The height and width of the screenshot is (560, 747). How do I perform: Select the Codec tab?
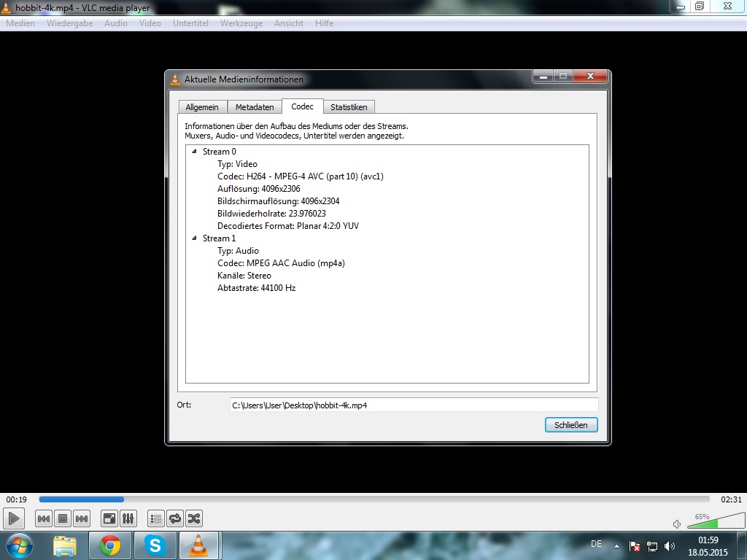click(x=303, y=106)
